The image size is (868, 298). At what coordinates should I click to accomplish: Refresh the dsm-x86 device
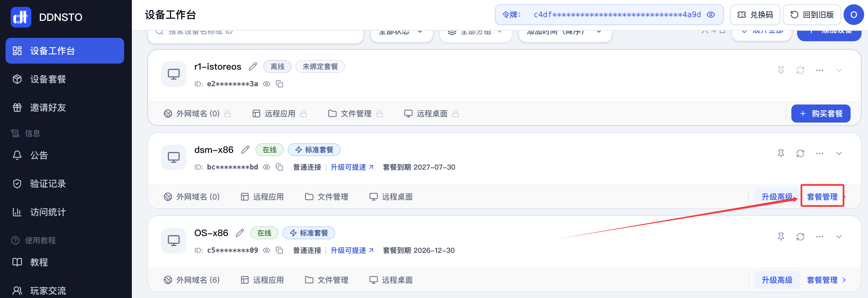pyautogui.click(x=800, y=154)
